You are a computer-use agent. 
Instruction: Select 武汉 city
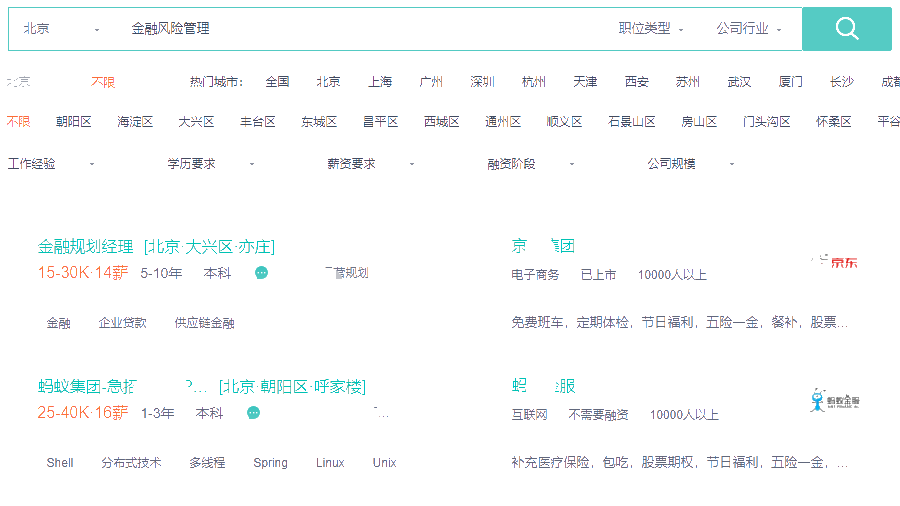[x=739, y=82]
